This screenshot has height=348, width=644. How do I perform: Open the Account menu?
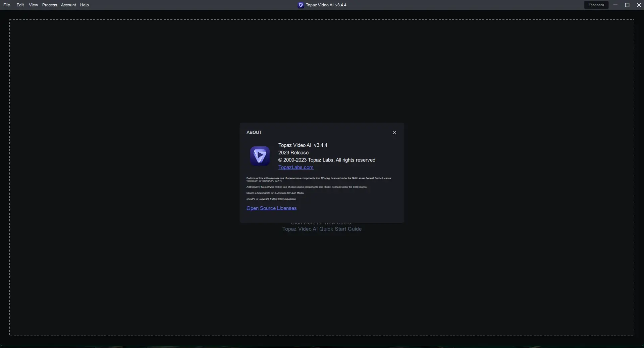point(68,5)
